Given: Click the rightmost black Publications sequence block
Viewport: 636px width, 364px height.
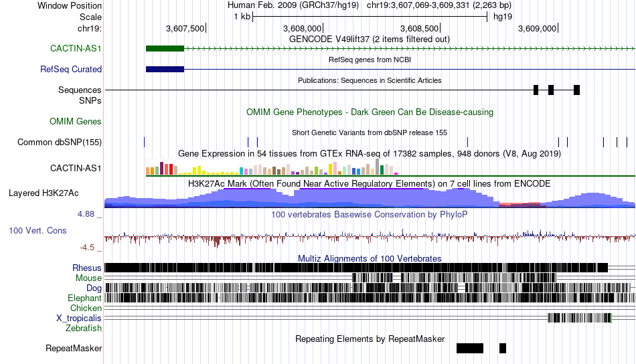Looking at the screenshot, I should (577, 90).
